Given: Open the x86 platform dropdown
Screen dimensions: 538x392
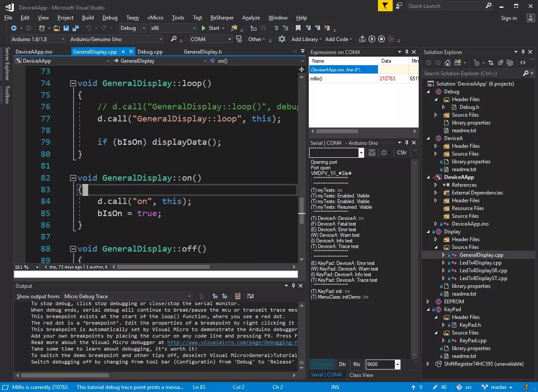Looking at the screenshot, I should tap(173, 28).
